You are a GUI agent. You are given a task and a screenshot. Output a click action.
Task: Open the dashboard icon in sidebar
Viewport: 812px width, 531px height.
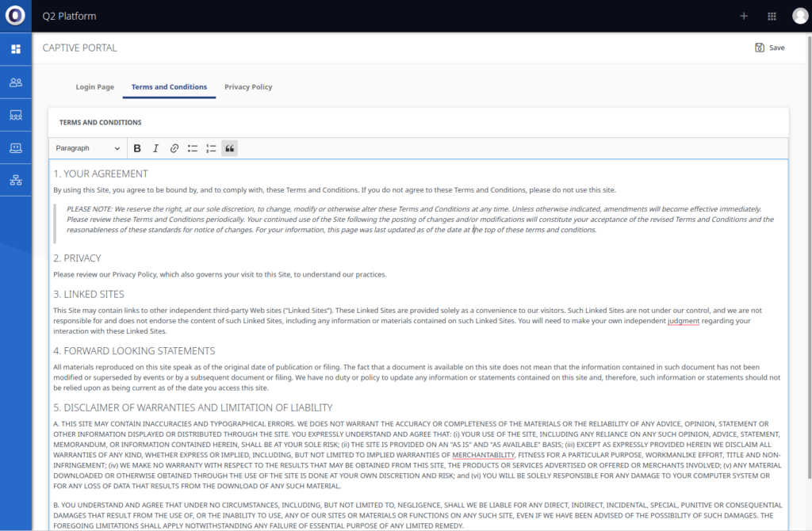16,49
